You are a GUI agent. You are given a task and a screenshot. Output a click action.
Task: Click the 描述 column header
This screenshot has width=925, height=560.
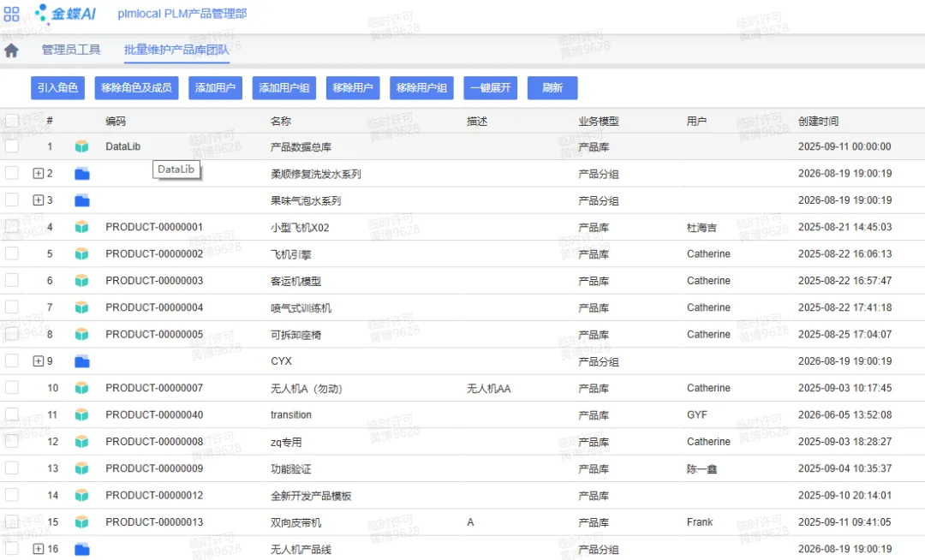[477, 122]
